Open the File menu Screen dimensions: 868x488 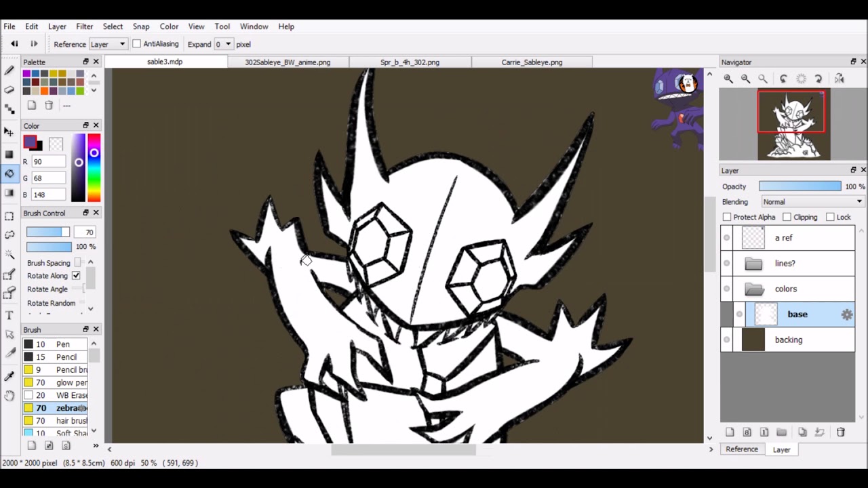point(9,26)
